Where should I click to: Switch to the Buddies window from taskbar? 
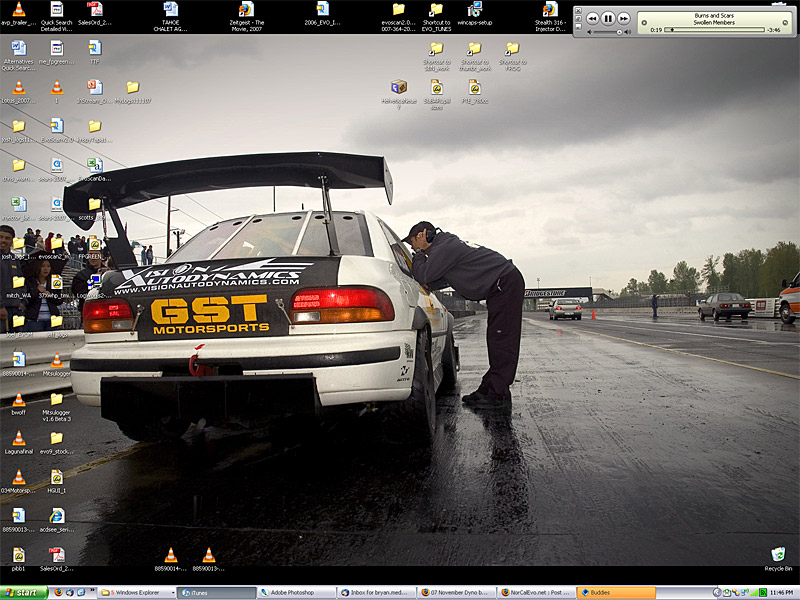tap(615, 593)
